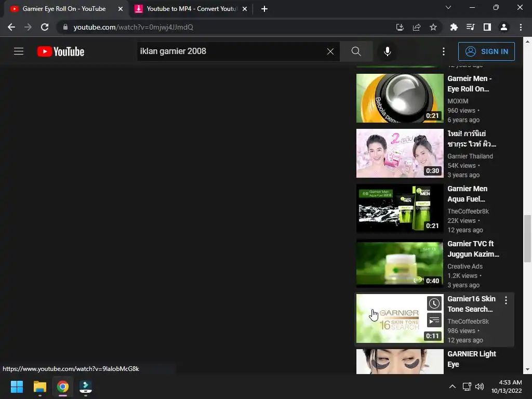Click the Chrome taskbar icon
532x399 pixels.
click(x=63, y=387)
